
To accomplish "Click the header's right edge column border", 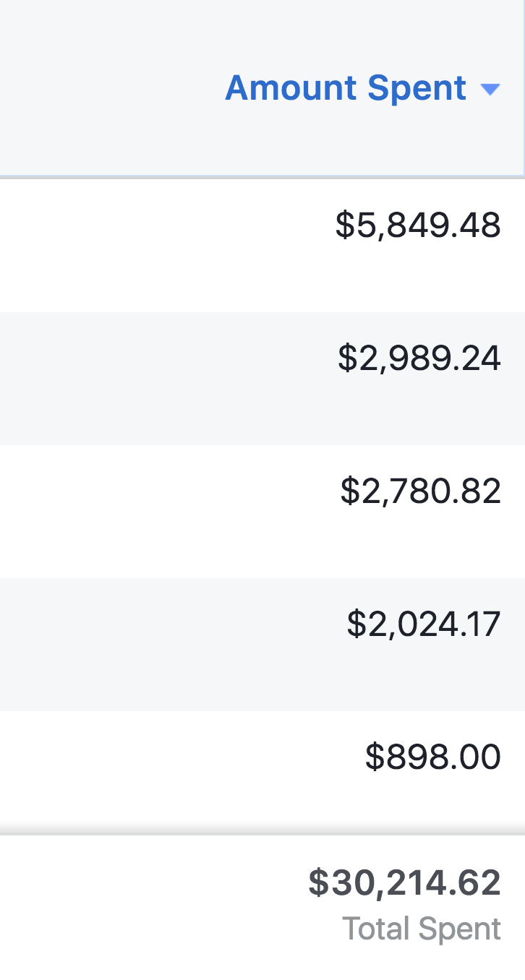I will [524, 87].
